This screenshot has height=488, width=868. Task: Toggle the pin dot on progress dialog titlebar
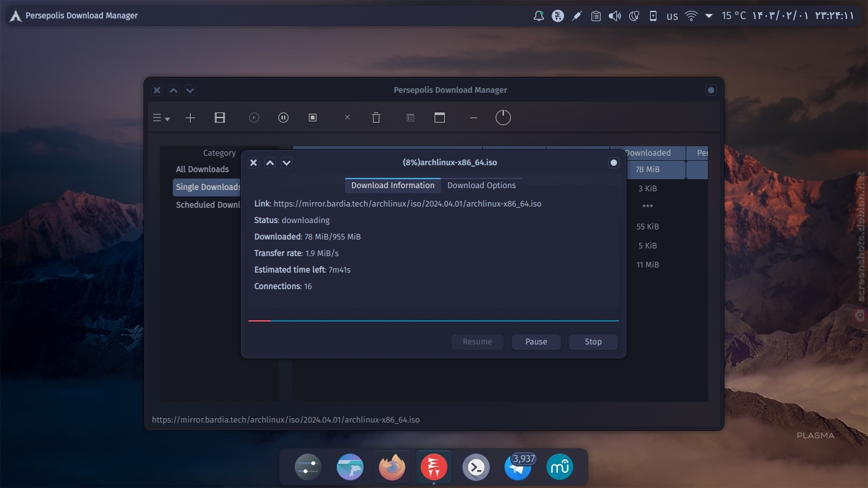pyautogui.click(x=614, y=163)
